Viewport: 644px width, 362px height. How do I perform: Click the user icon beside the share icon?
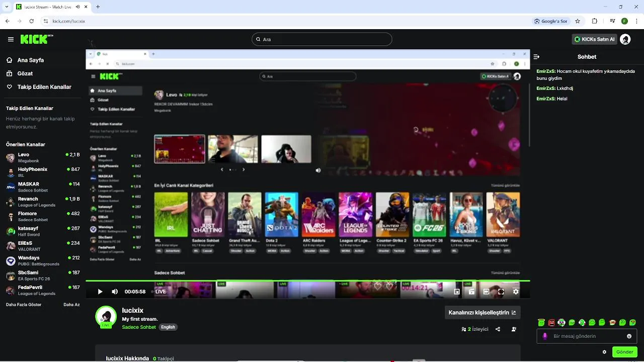(x=514, y=329)
